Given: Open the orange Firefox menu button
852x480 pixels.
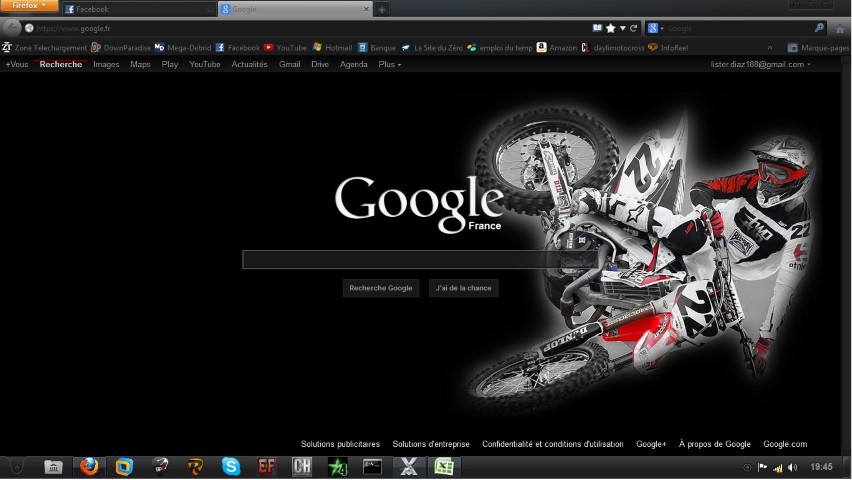Looking at the screenshot, I should [29, 5].
